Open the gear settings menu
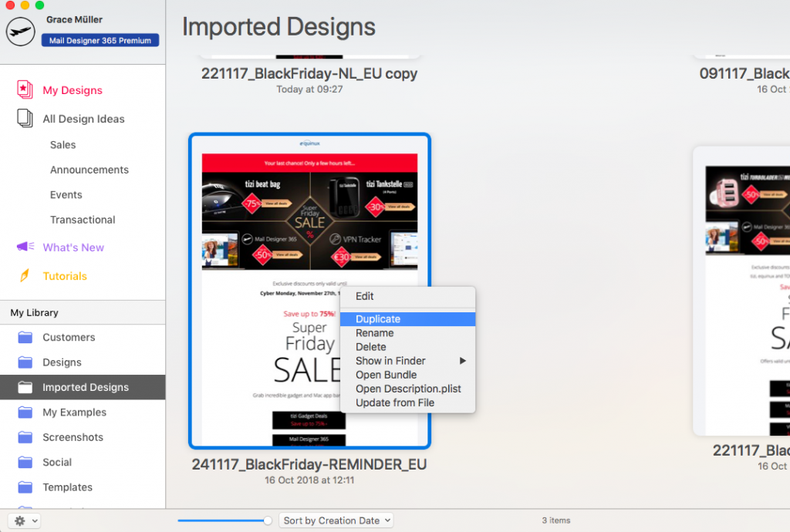Screen dimensions: 790x532 [24, 520]
